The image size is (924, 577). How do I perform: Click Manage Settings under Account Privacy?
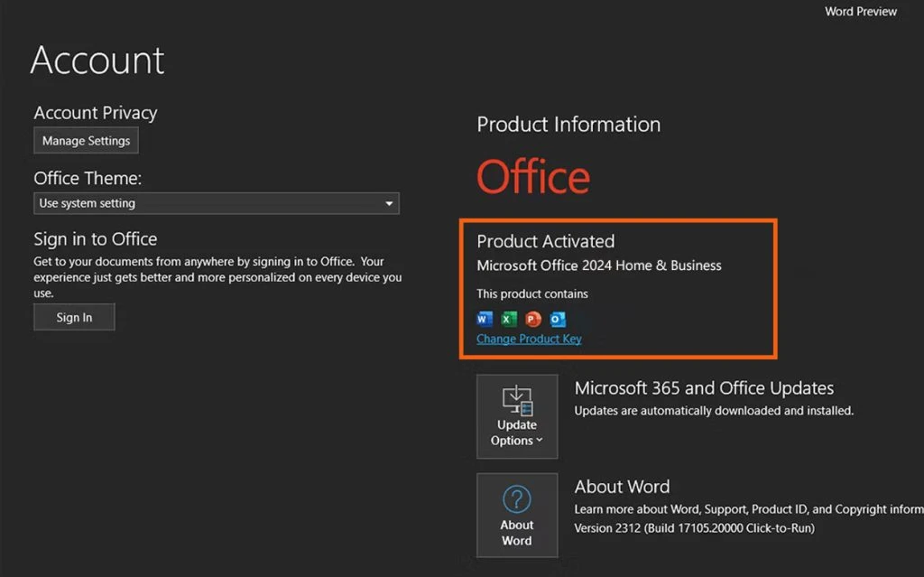[86, 141]
